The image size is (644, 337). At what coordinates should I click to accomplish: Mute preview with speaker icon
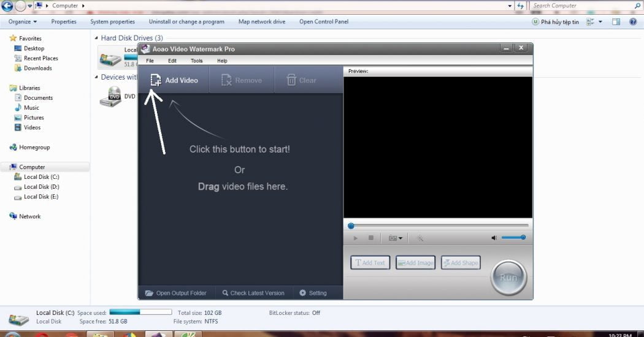[494, 238]
